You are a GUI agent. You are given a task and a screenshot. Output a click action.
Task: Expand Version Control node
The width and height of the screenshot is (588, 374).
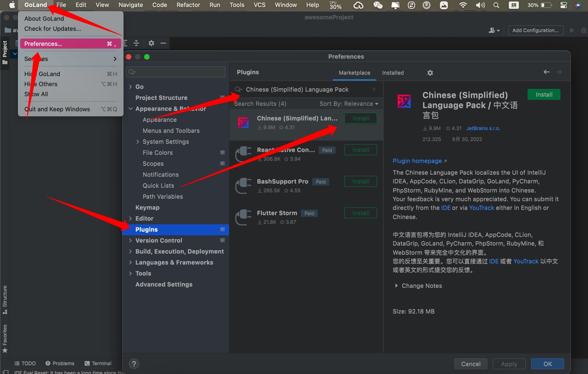(130, 241)
